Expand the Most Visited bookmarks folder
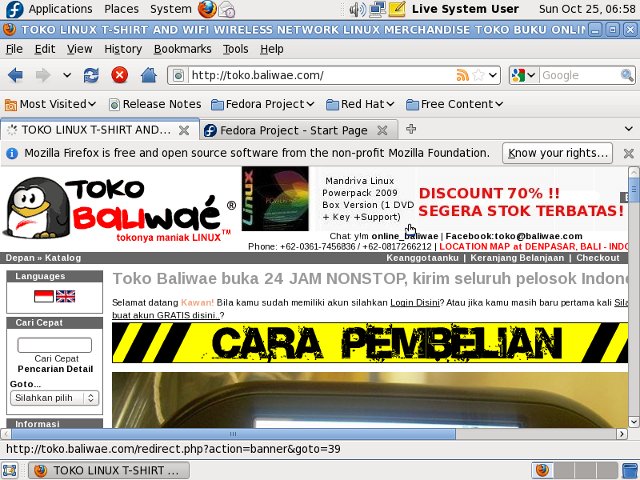Image resolution: width=640 pixels, height=480 pixels. [50, 104]
